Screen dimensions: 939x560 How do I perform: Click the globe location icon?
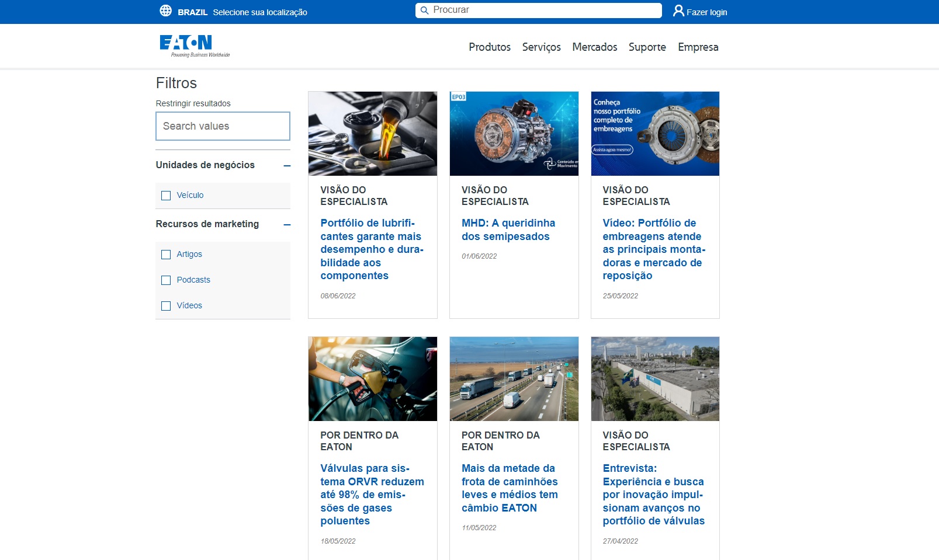[166, 11]
